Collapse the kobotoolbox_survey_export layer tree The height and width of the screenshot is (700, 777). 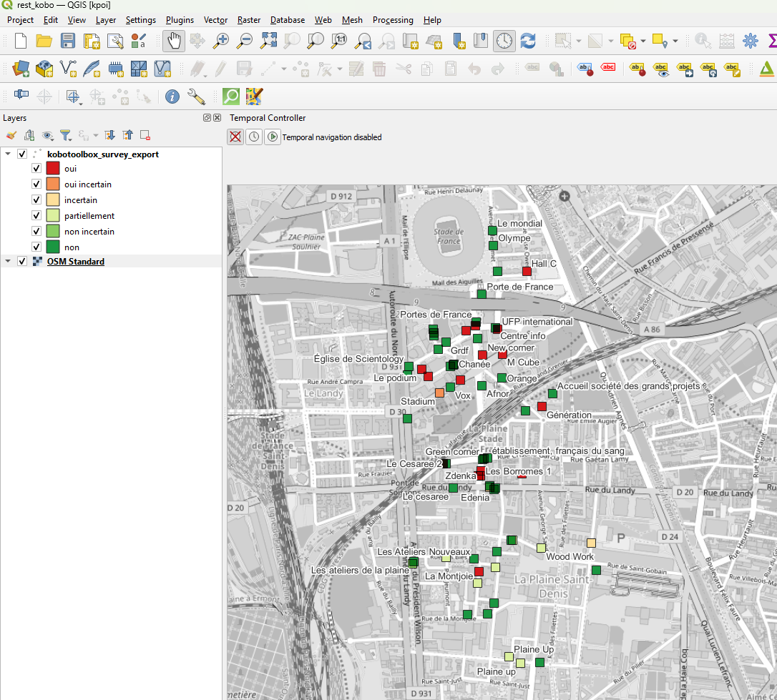tap(8, 154)
